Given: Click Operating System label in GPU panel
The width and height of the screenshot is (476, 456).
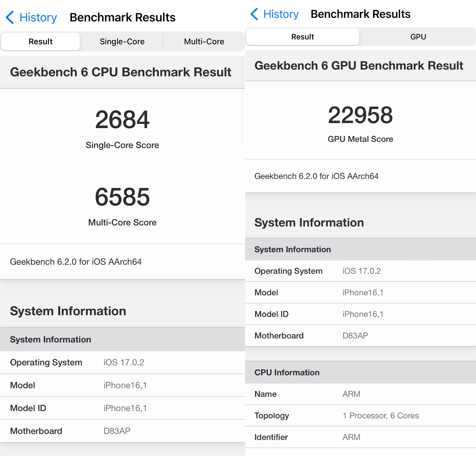Looking at the screenshot, I should click(288, 271).
